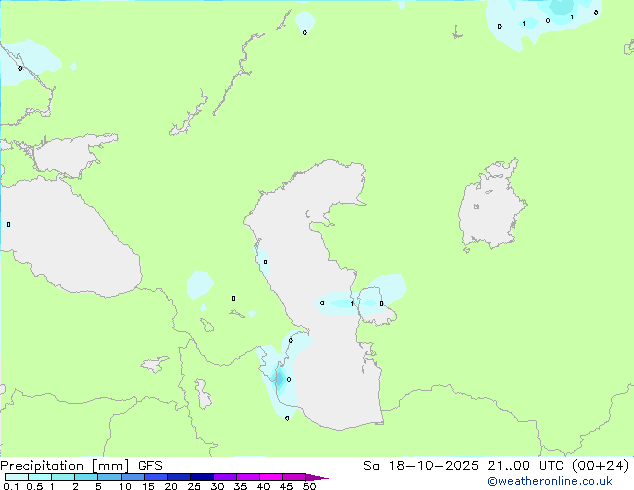Click the 1–2 mm legend swatch
Image resolution: width=634 pixels, height=490 pixels.
[63, 477]
